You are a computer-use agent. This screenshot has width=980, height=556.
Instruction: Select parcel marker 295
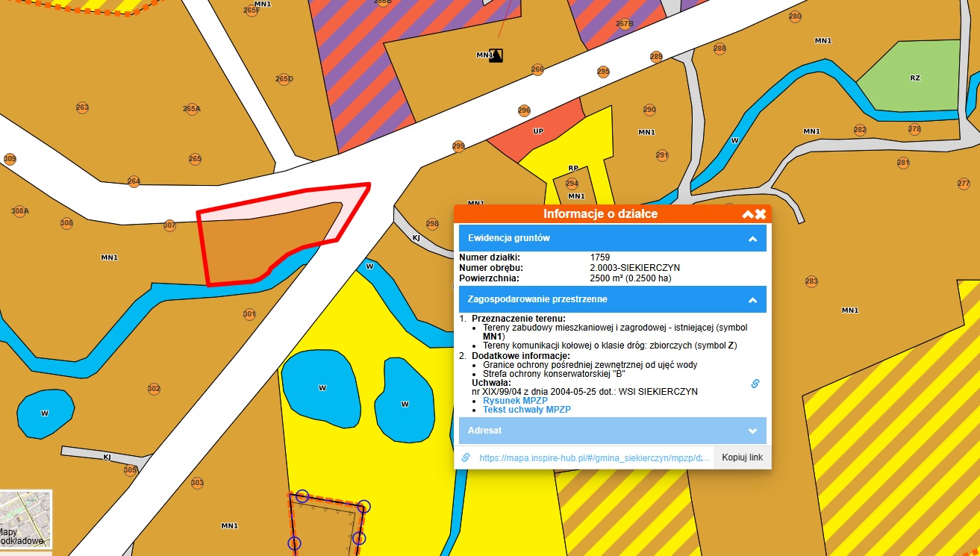click(603, 72)
